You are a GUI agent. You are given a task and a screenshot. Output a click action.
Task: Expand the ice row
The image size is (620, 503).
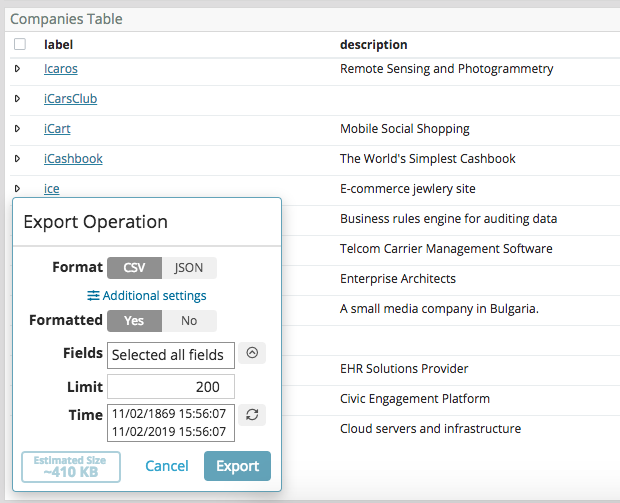coord(17,189)
